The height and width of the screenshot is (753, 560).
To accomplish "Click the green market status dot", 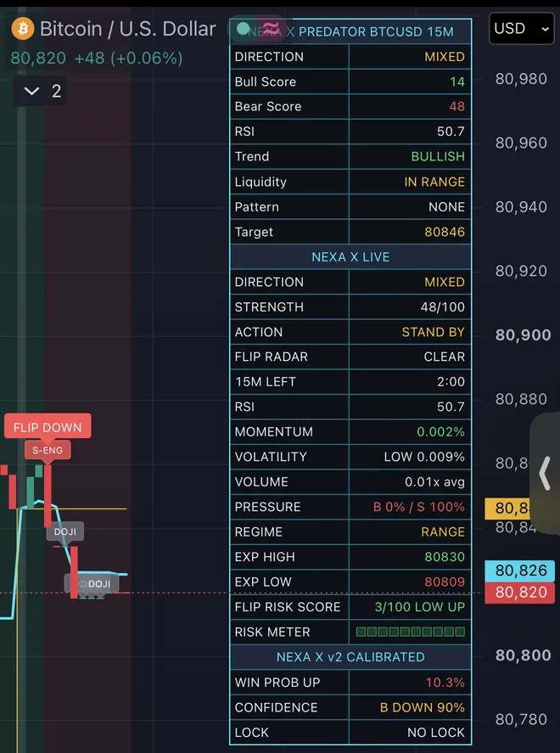I will click(x=244, y=29).
